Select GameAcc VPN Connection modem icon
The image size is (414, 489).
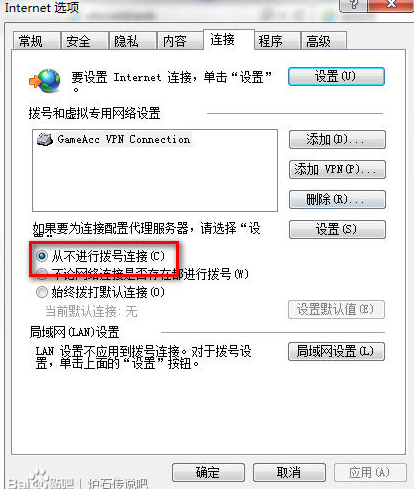point(45,139)
